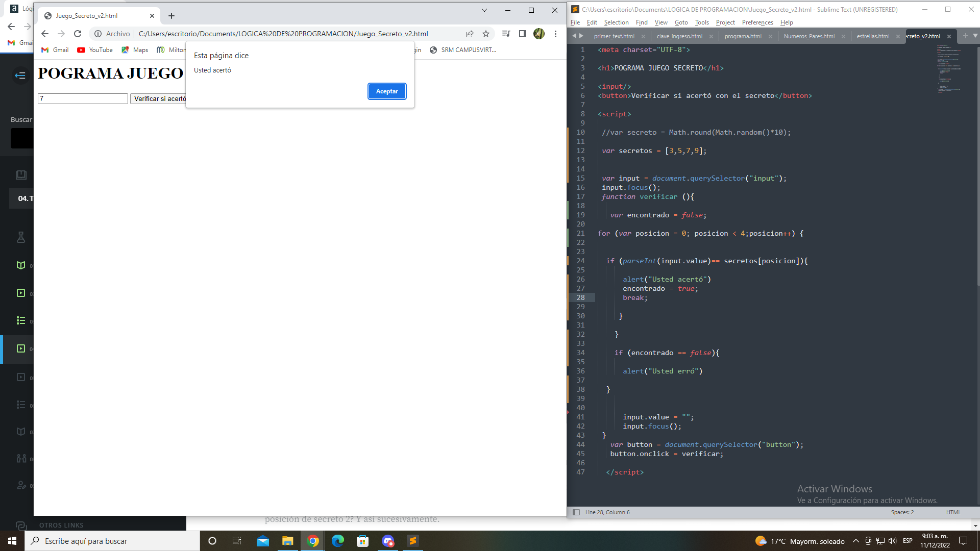The height and width of the screenshot is (551, 980).
Task: Open the Help menu in Sublime Text
Action: pos(787,22)
